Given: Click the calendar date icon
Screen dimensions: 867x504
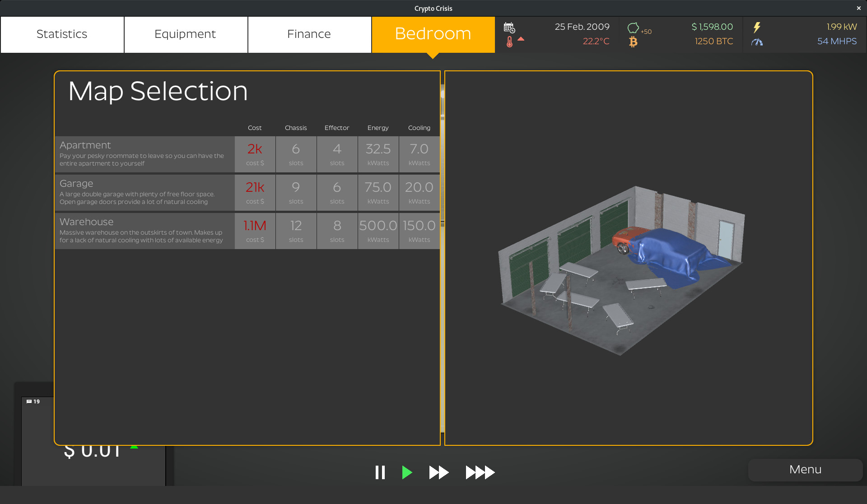Looking at the screenshot, I should (x=510, y=27).
